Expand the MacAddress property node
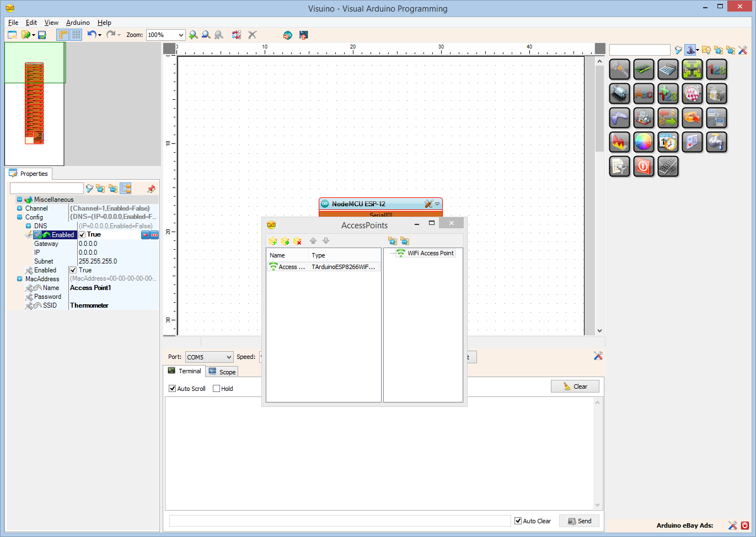Image resolution: width=756 pixels, height=537 pixels. 20,279
